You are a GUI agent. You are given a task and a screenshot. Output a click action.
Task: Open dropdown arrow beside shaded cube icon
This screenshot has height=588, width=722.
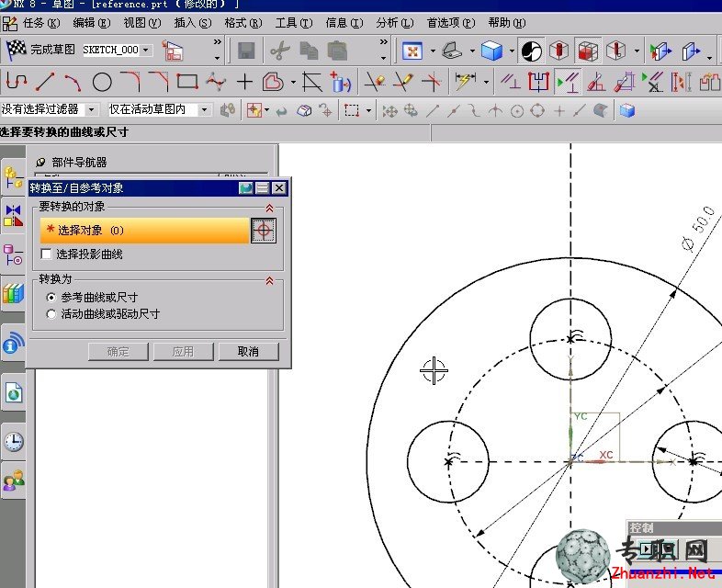pyautogui.click(x=512, y=51)
